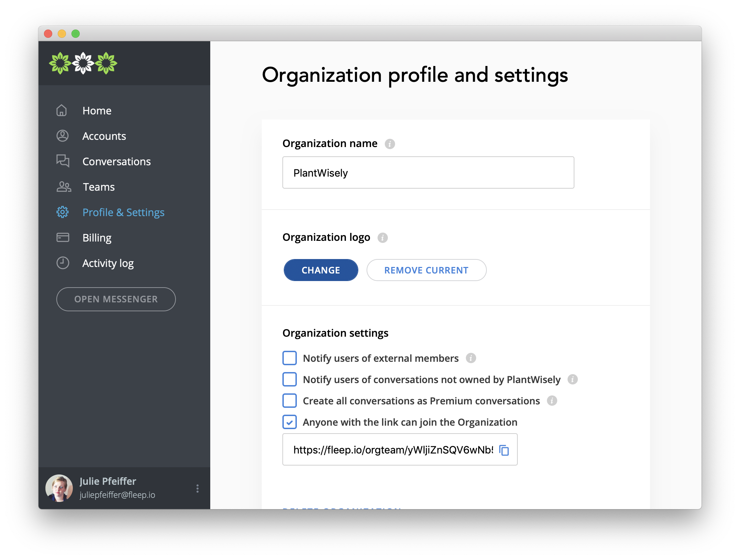Click Profile & Settings menu item
Screen dimensions: 740x560
coord(124,212)
